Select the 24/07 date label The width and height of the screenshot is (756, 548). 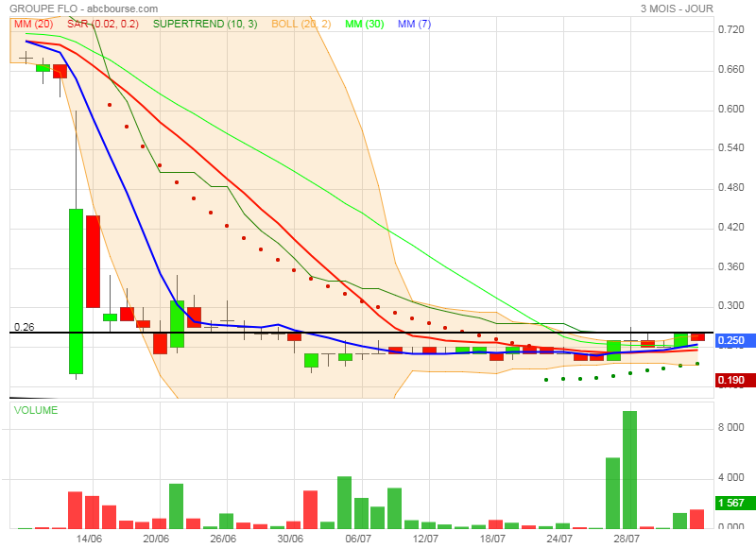click(x=559, y=539)
